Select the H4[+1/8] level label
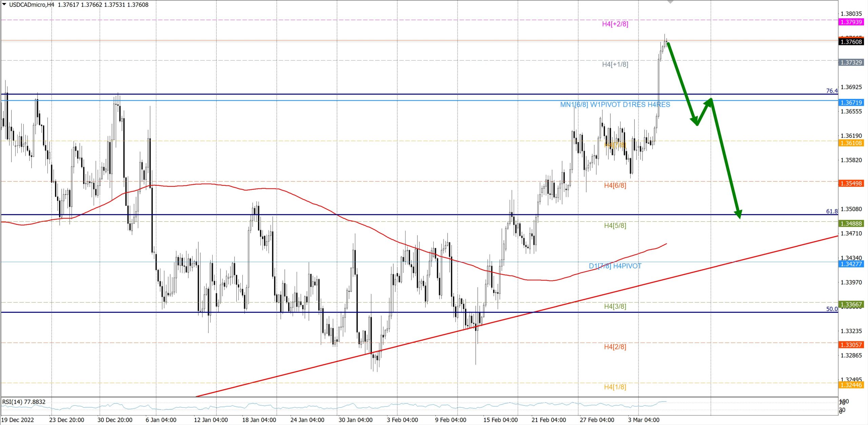 615,64
